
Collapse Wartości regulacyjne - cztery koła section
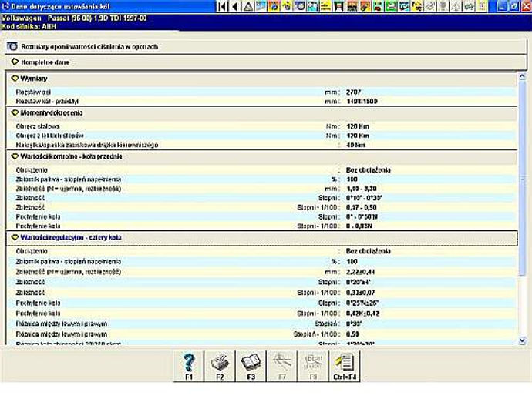pyautogui.click(x=261, y=238)
